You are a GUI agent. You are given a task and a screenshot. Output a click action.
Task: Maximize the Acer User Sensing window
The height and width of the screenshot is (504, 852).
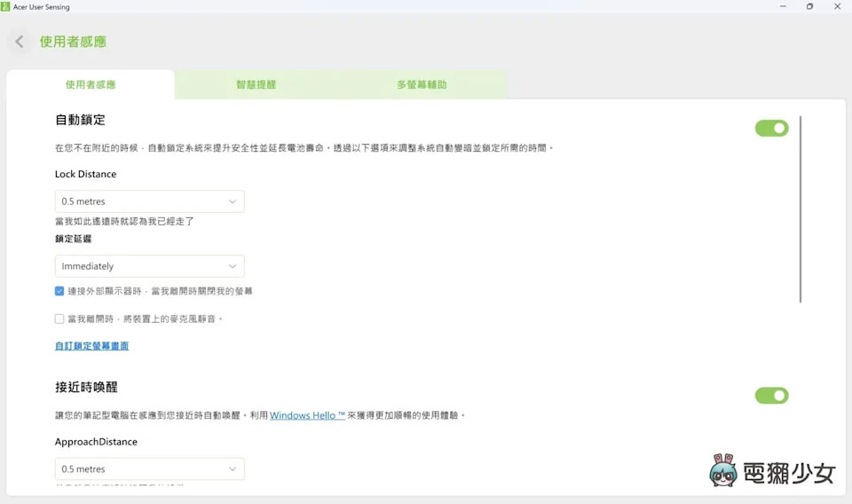click(809, 7)
